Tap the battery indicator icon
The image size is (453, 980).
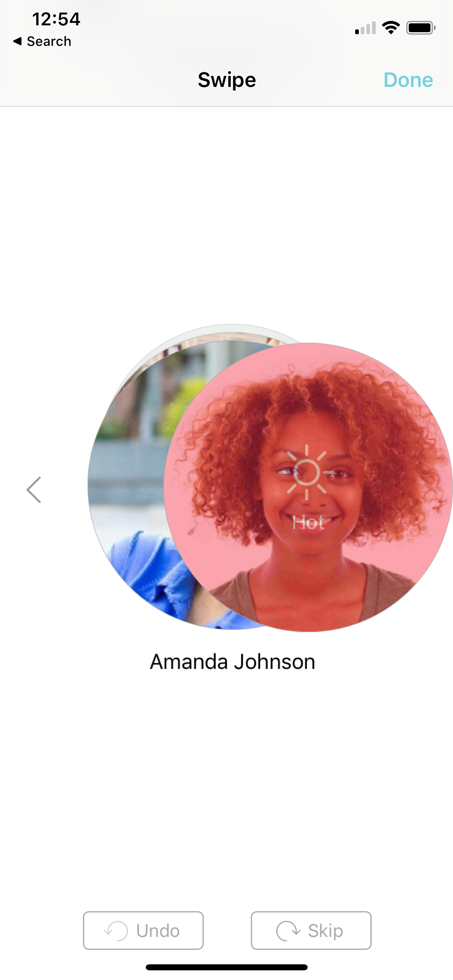tap(421, 28)
